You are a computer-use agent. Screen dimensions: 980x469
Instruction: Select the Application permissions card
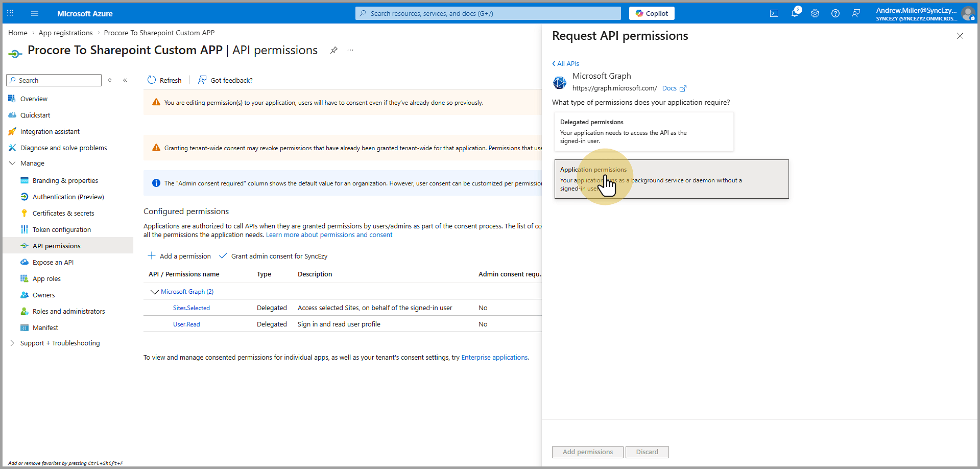coord(671,179)
